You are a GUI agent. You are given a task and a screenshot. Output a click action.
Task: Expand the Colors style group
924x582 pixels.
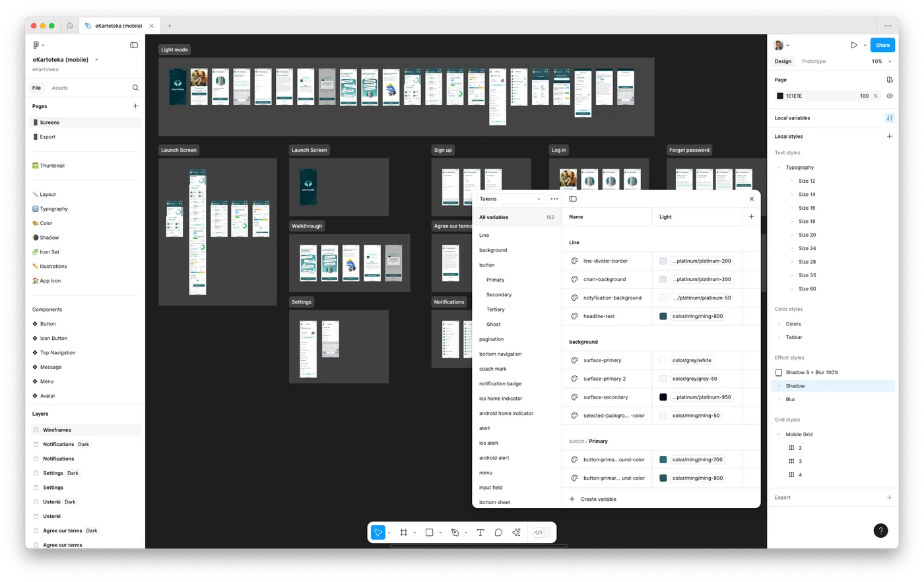[779, 324]
